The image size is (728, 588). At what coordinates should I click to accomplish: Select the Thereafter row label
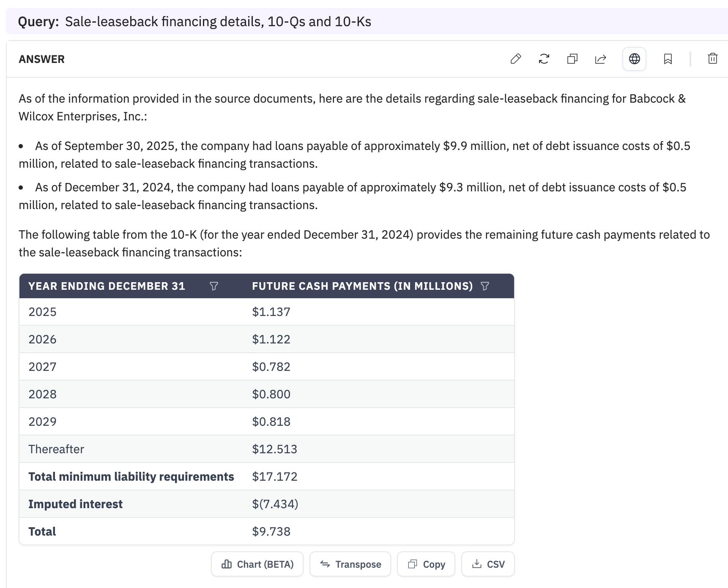click(56, 449)
